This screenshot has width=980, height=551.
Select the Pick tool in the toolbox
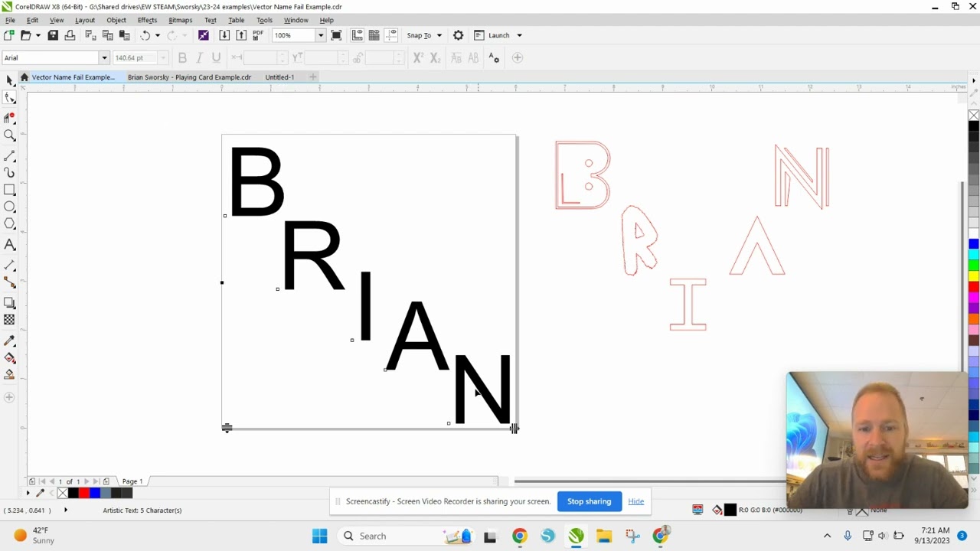pos(9,80)
